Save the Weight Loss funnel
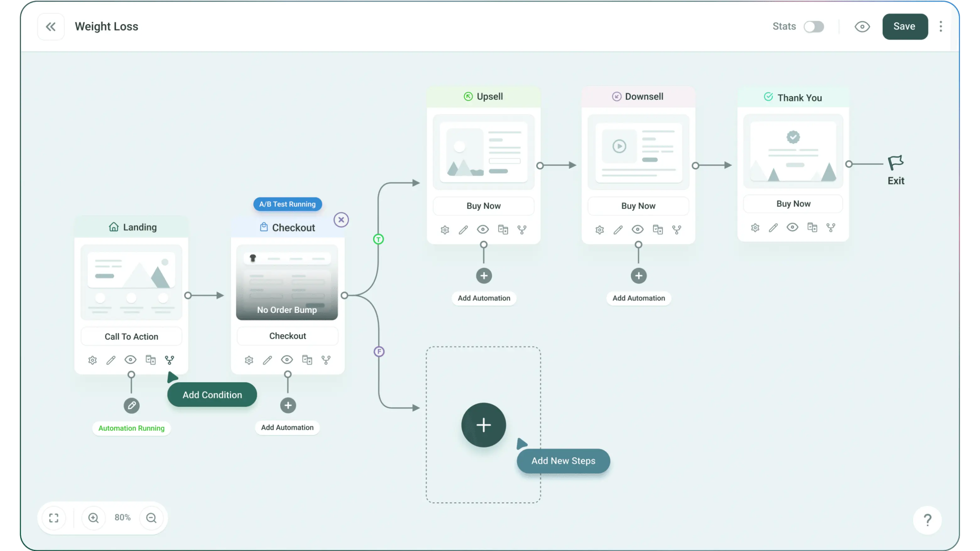The width and height of the screenshot is (980, 551). click(905, 27)
